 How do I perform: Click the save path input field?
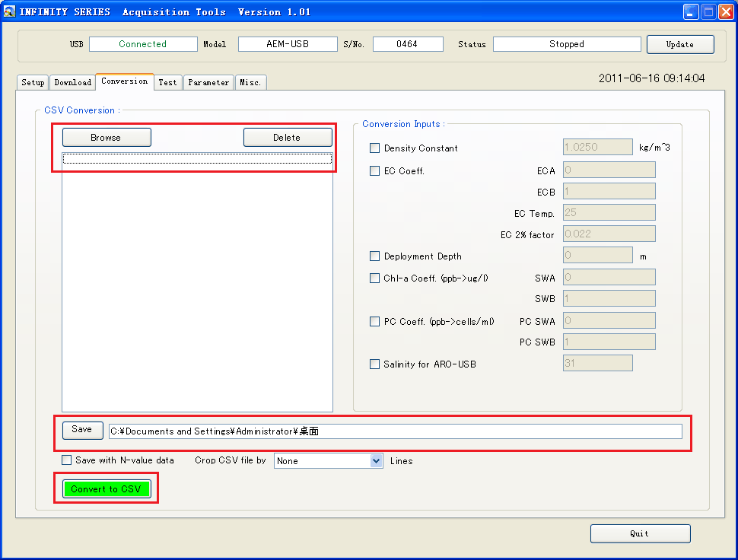(x=395, y=431)
